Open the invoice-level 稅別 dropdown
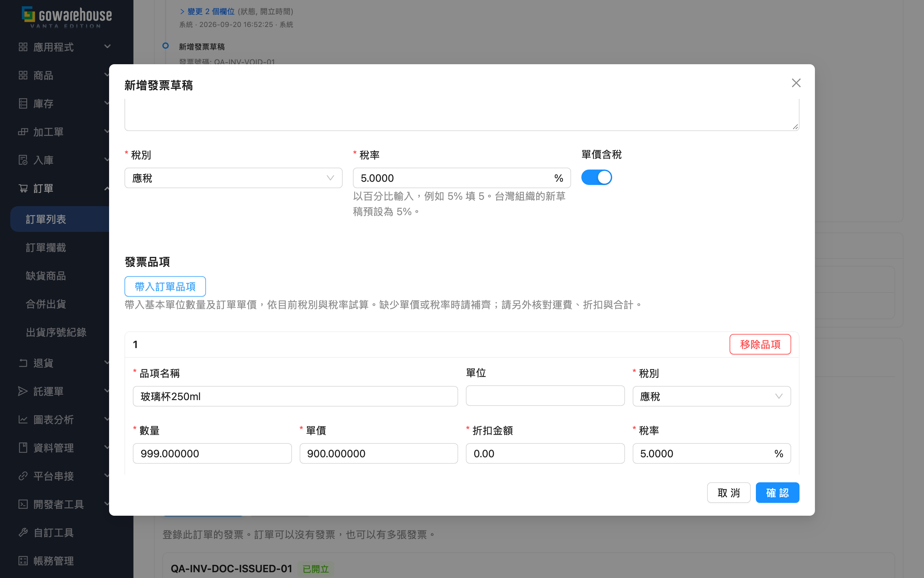This screenshot has height=578, width=924. [x=233, y=178]
